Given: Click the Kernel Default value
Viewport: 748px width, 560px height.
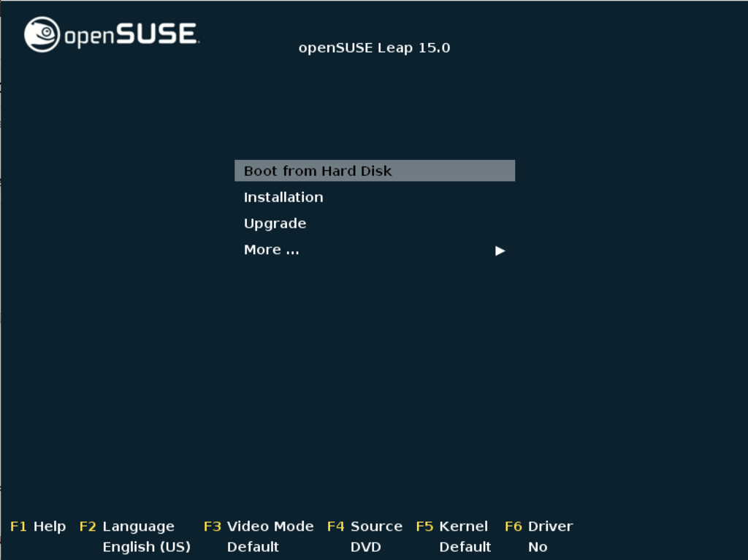Looking at the screenshot, I should coord(465,547).
